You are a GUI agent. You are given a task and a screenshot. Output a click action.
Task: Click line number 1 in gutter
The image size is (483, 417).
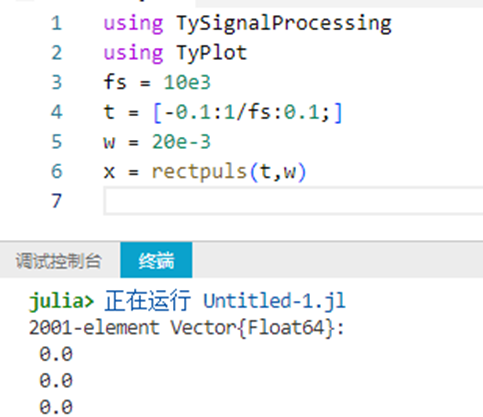(56, 24)
